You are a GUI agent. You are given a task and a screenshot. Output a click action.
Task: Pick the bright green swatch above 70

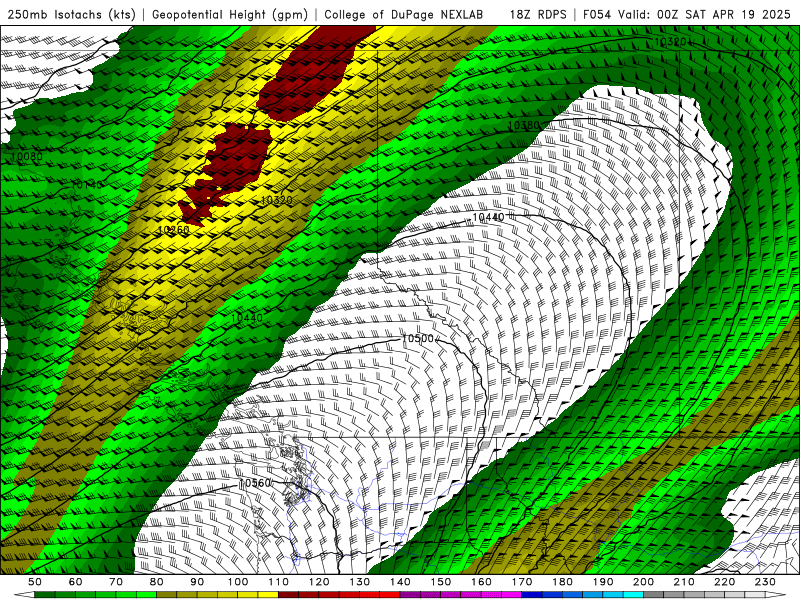[x=126, y=595]
